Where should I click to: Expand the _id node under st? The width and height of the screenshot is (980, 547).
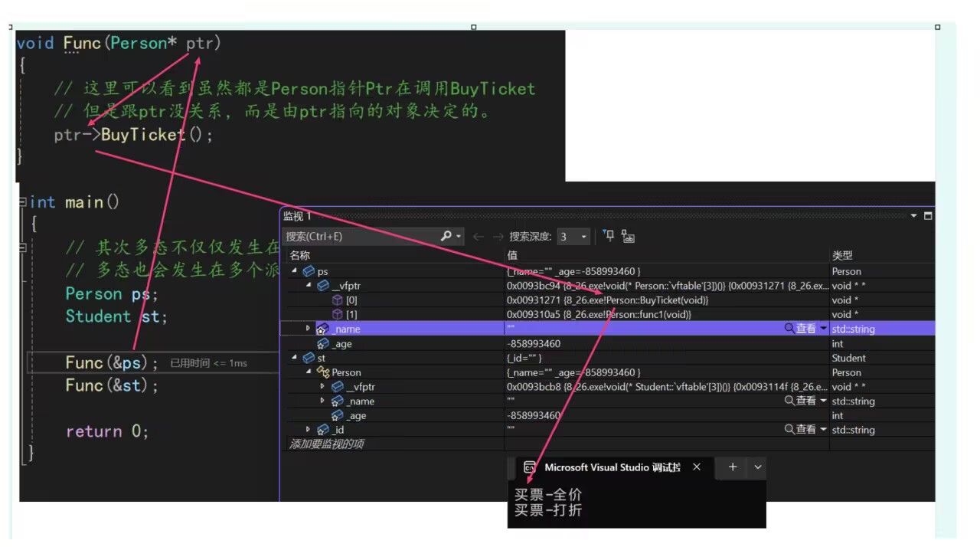[x=309, y=430]
